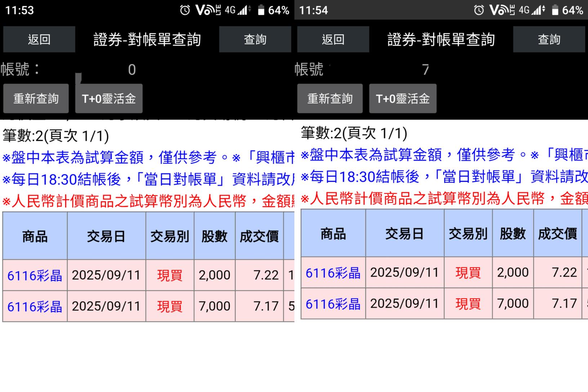Viewport: 588px width, 392px height.
Task: Tap 2025/09/11 in right table's 2,000-share row
Action: pos(405,273)
